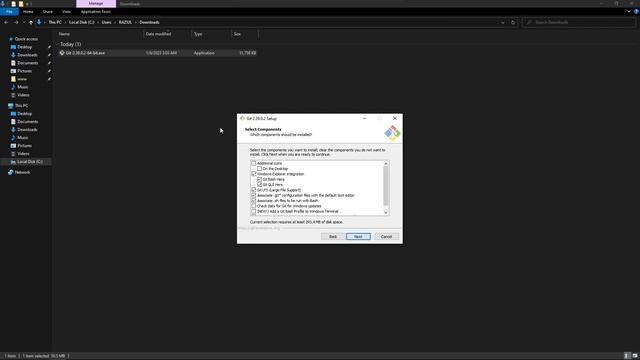Open Music under This PC
The width and height of the screenshot is (640, 360).
tap(22, 138)
